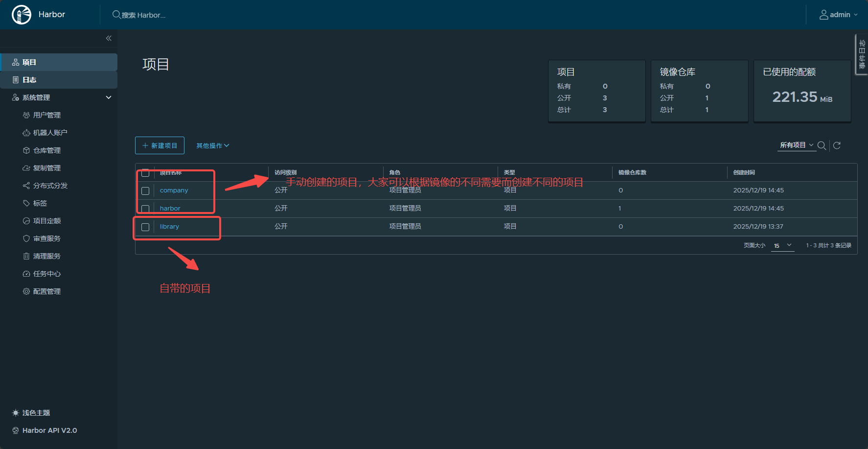
Task: Go to 配置管理 page
Action: click(x=47, y=291)
